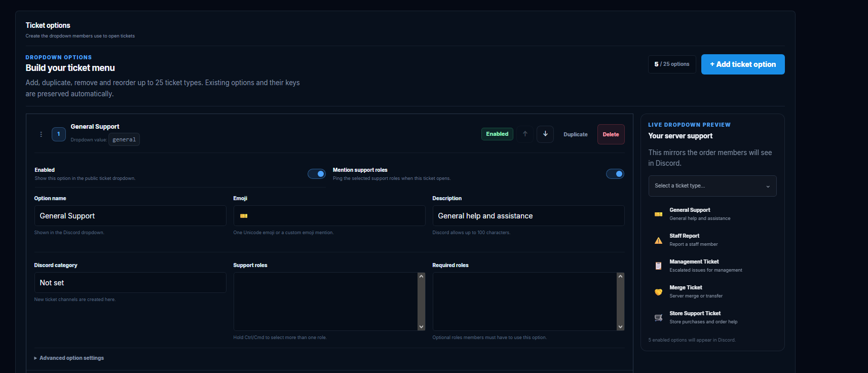Click the drag handle dots for General Support
The width and height of the screenshot is (868, 373).
pos(41,134)
